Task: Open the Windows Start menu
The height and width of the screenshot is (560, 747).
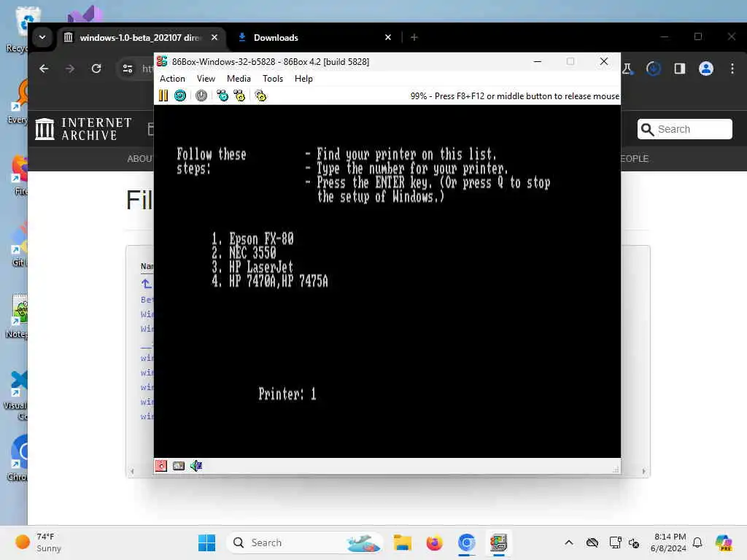Action: point(206,542)
